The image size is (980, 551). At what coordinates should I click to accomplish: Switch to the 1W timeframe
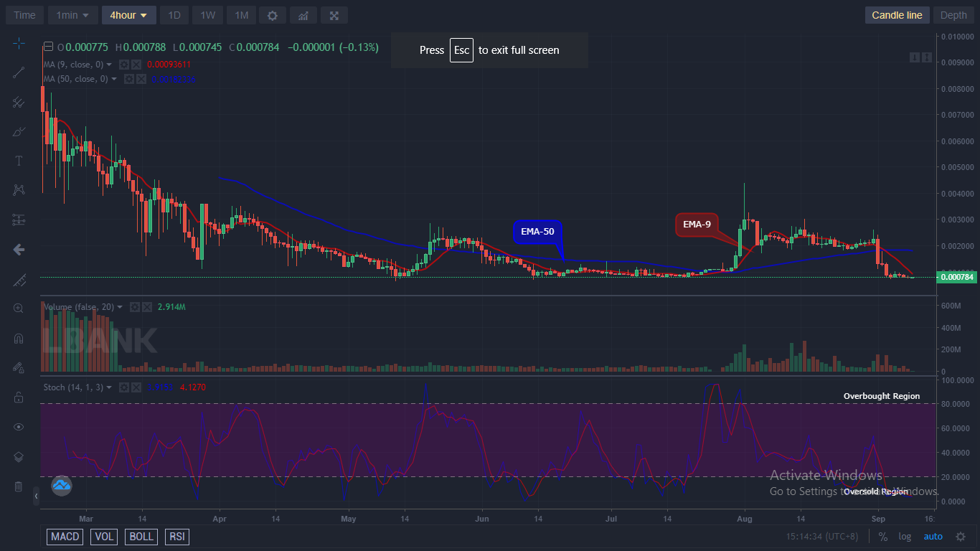pyautogui.click(x=207, y=15)
